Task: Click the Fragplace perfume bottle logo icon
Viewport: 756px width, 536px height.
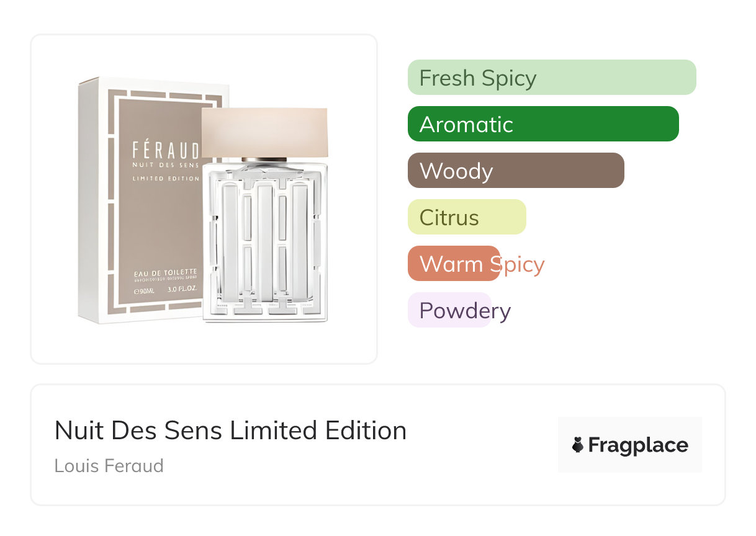Action: [578, 445]
